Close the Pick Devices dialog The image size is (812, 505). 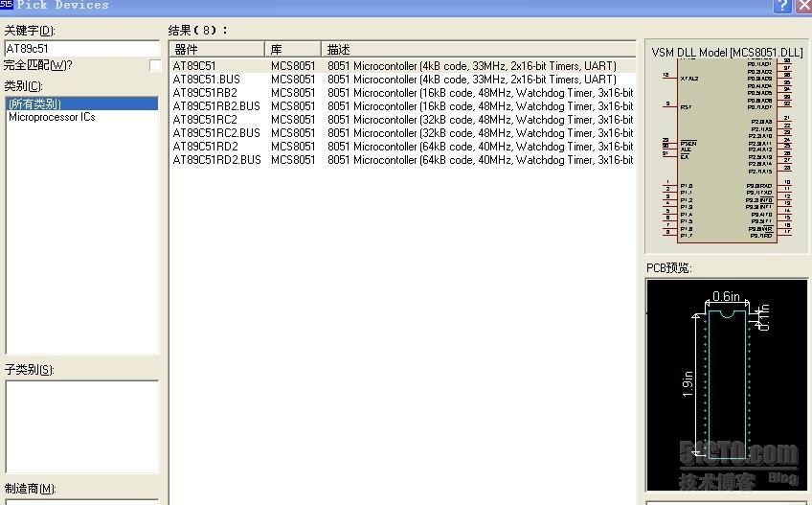point(803,6)
